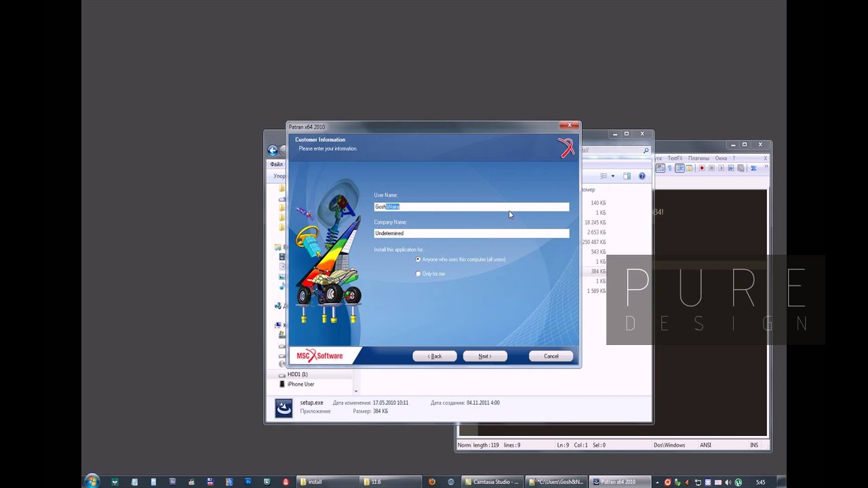Open the Windows Start button
This screenshot has width=868, height=488.
pyautogui.click(x=92, y=482)
